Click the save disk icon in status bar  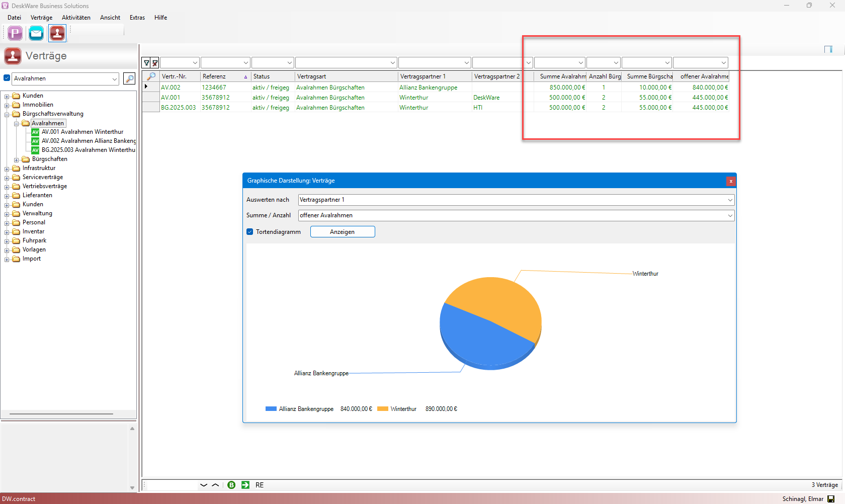[x=831, y=499]
